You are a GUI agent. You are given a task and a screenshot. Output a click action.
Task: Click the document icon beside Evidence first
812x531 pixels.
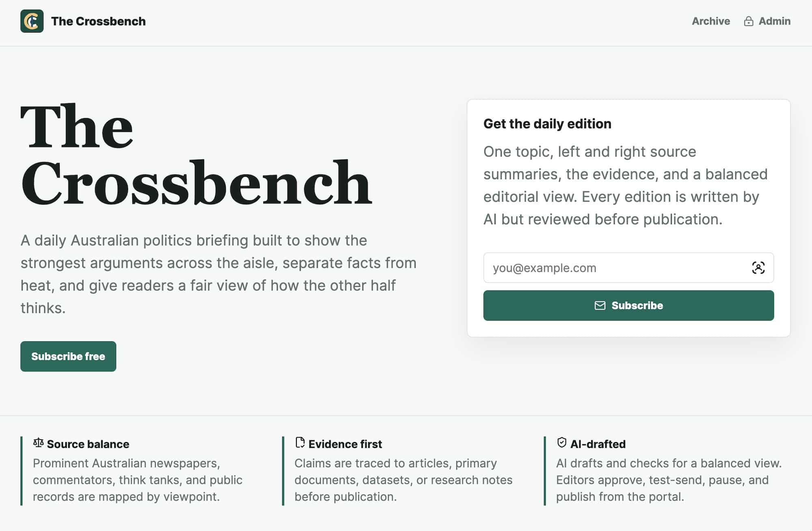pyautogui.click(x=300, y=442)
